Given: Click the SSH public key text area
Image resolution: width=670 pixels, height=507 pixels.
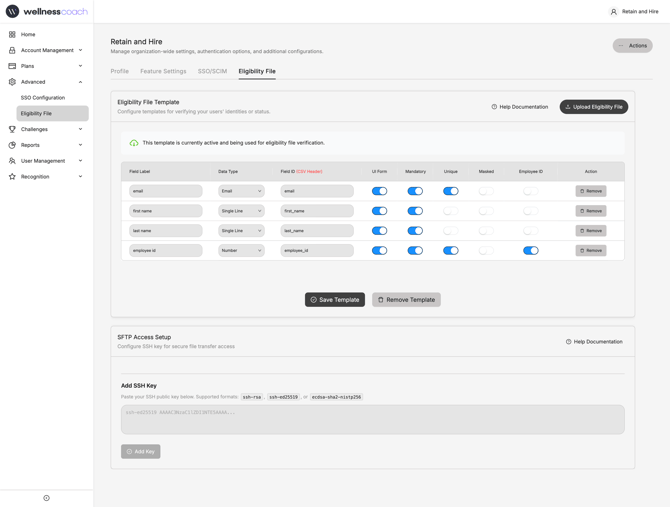Looking at the screenshot, I should (372, 419).
